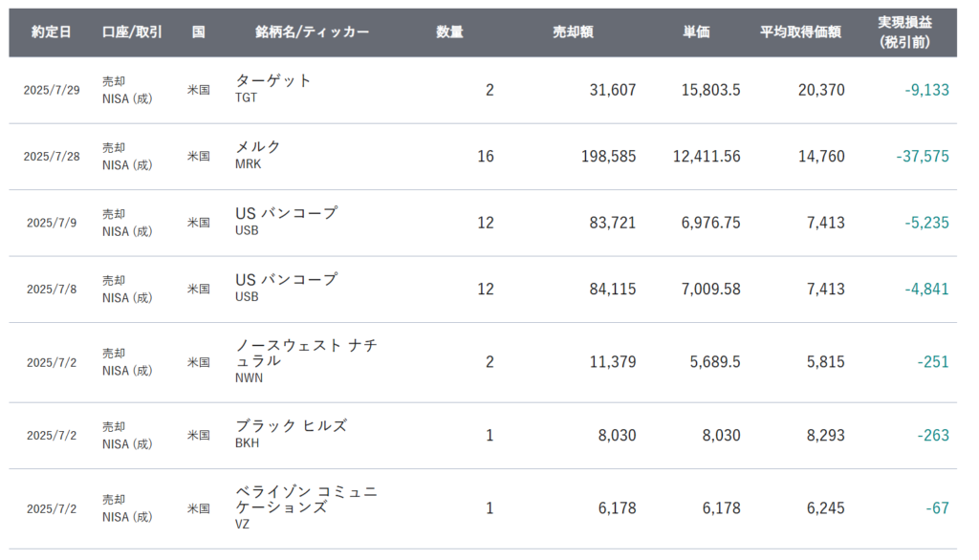Click the 平均取得価額 column header
This screenshot has height=560, width=979.
[800, 32]
